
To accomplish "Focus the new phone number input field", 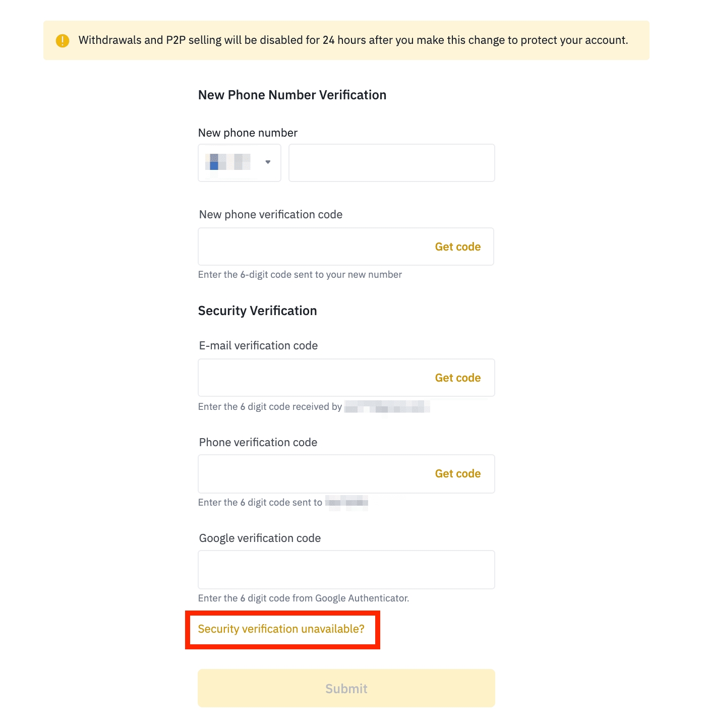I will coord(391,163).
